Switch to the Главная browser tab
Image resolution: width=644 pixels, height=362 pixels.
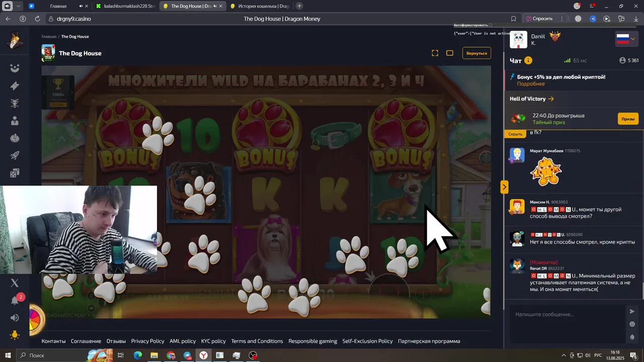coord(58,6)
